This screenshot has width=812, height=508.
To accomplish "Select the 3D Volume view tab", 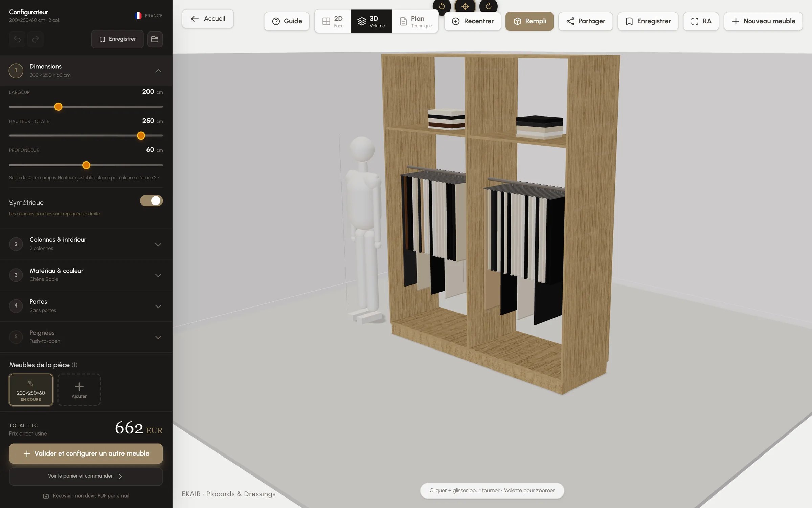I will [371, 21].
